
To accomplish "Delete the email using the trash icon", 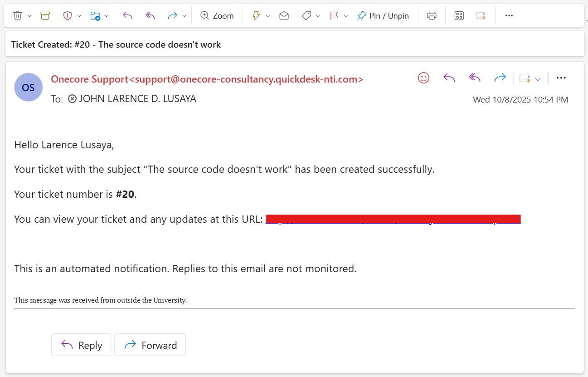I will click(17, 15).
